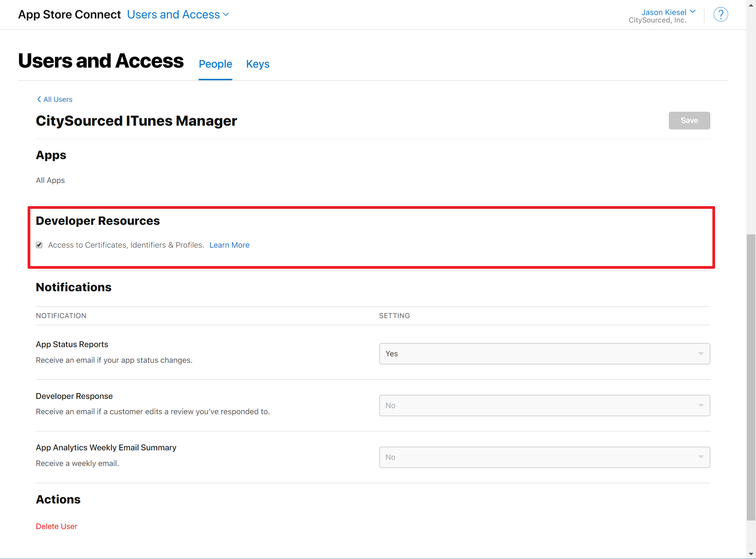The image size is (756, 559).
Task: Click the App Analytics Weekly Email Summary label
Action: coord(106,448)
